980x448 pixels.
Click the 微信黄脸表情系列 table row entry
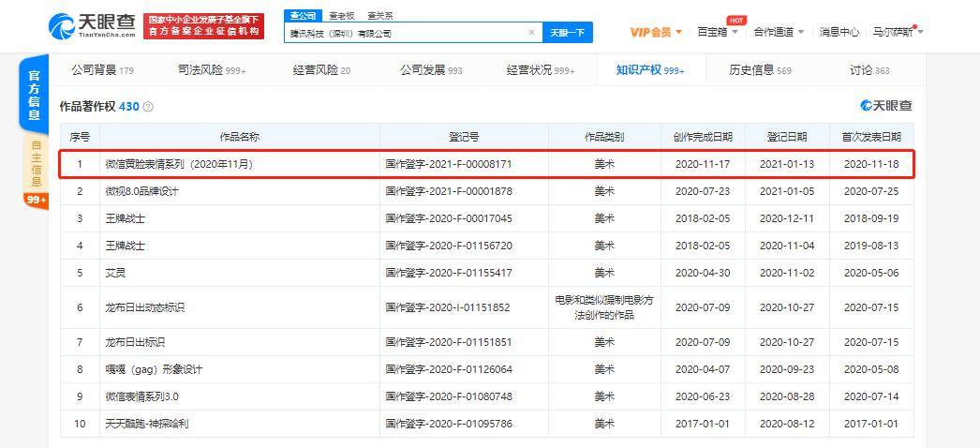487,164
